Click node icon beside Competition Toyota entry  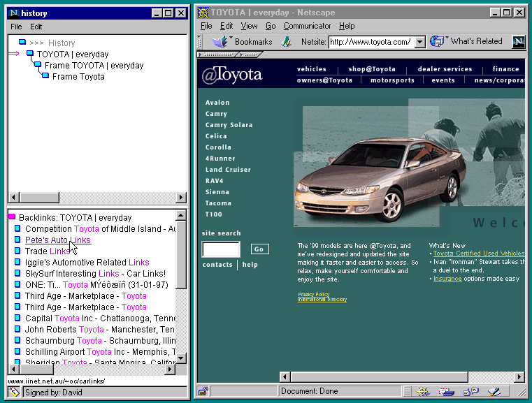(17, 228)
